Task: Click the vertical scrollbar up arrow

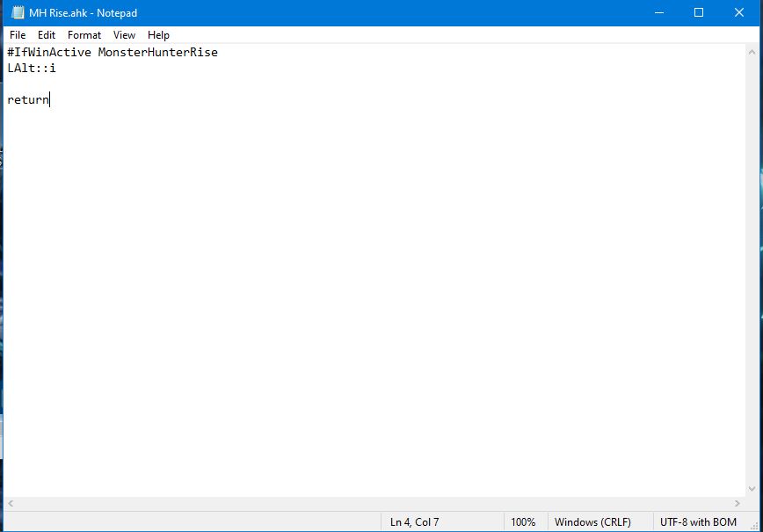Action: click(x=752, y=52)
